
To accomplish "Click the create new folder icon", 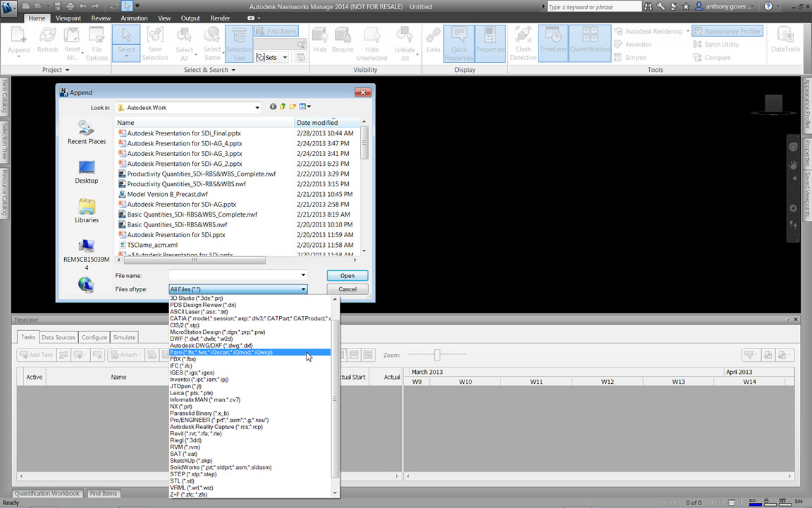I will coord(293,107).
